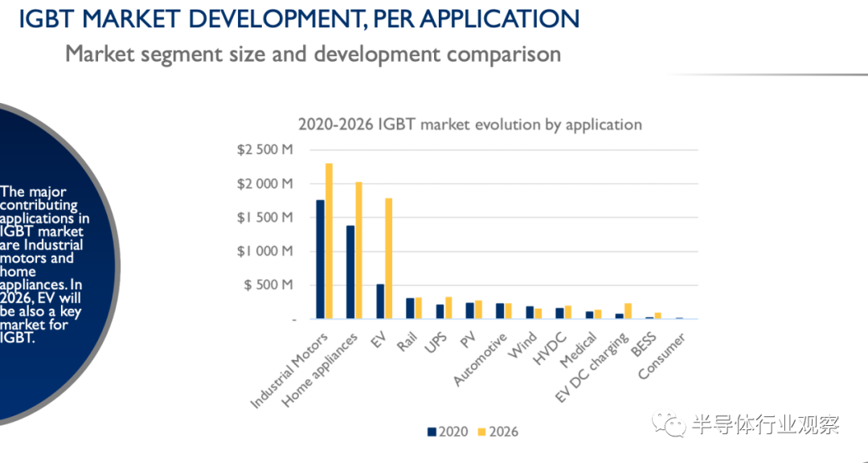Click the tall 2026 yellow bar for EV

(x=389, y=259)
